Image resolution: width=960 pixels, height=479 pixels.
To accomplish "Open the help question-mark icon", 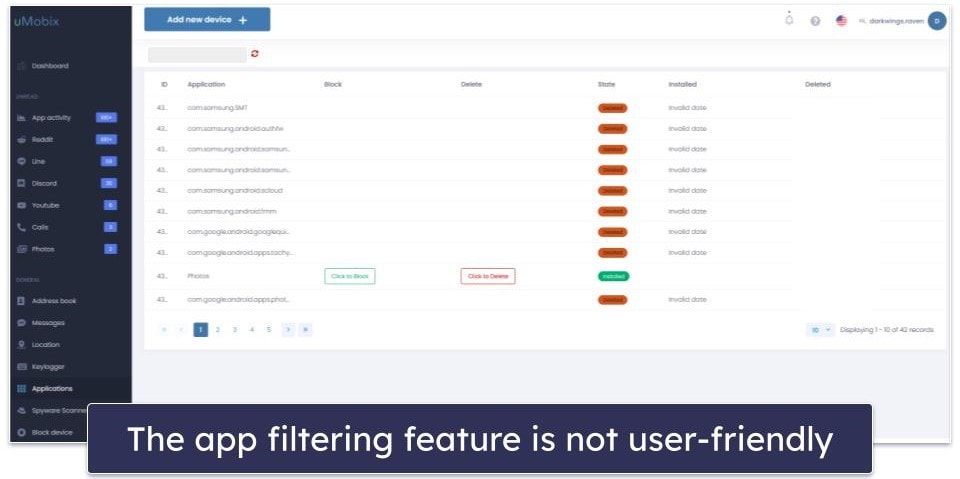I will click(815, 21).
